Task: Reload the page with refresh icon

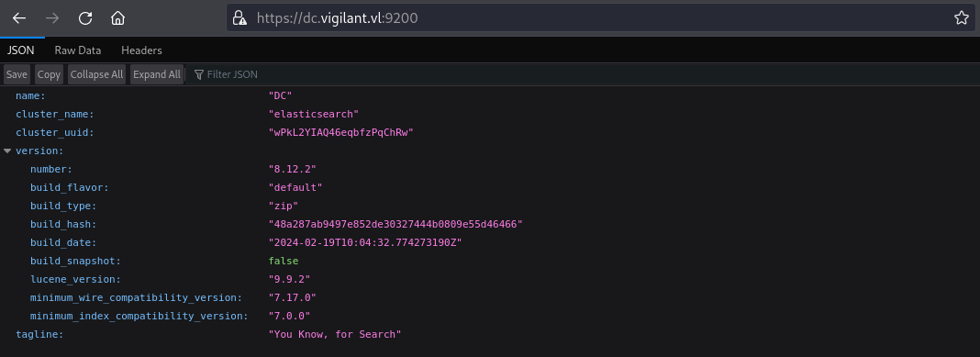Action: click(x=85, y=18)
